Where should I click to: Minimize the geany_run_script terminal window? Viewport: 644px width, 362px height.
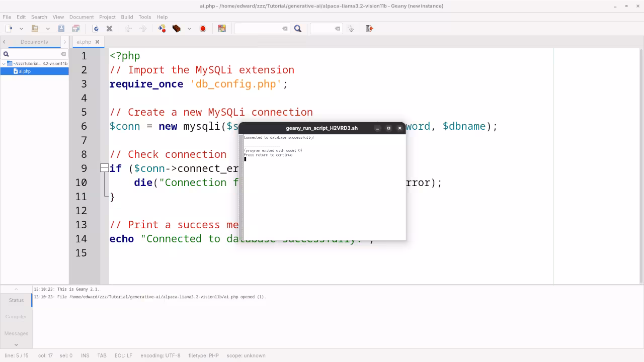pos(377,128)
